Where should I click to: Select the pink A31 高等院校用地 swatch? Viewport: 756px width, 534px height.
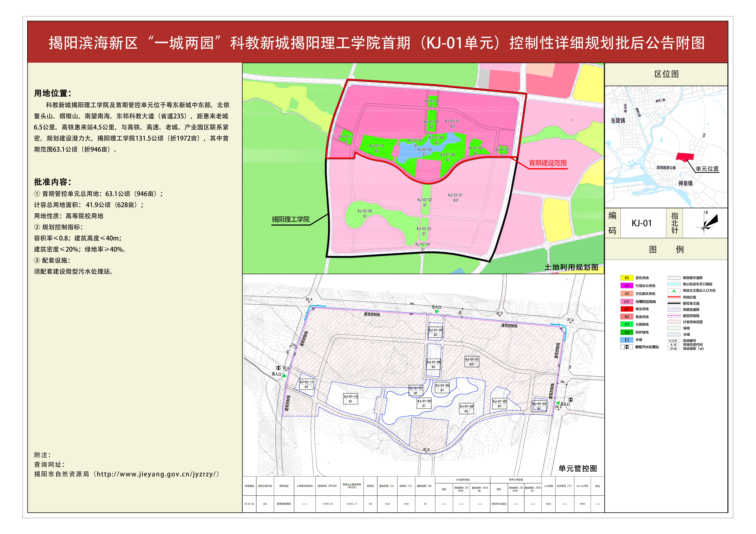(627, 301)
